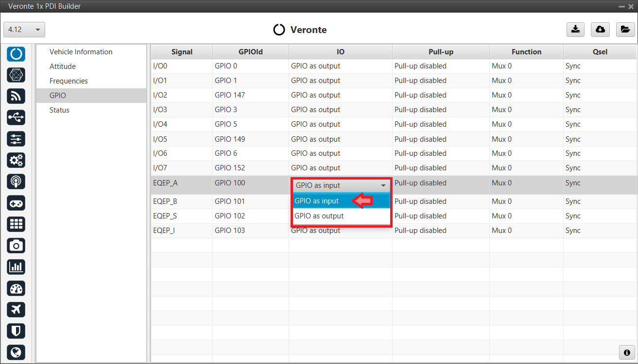Click the GPIOId column header
638x364 pixels.
[251, 52]
